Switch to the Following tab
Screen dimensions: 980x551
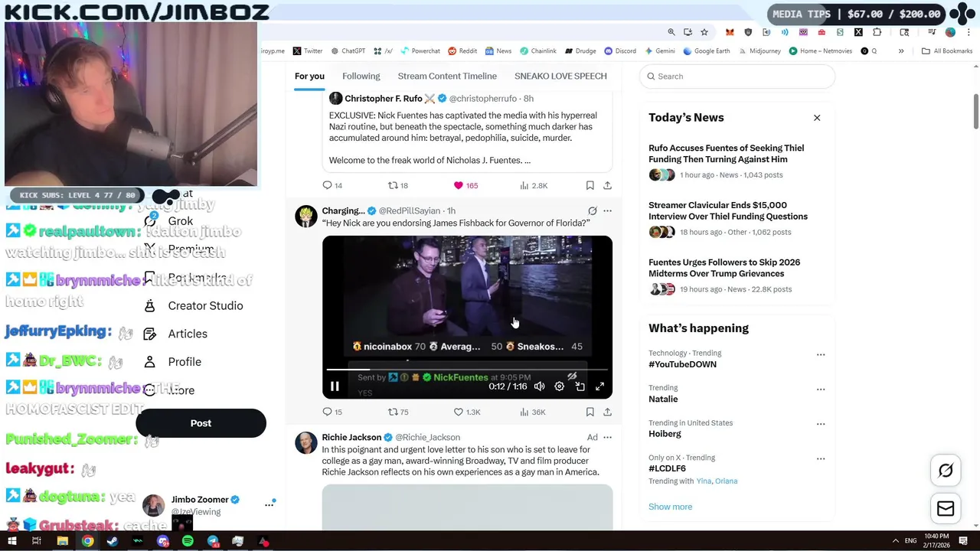point(361,76)
